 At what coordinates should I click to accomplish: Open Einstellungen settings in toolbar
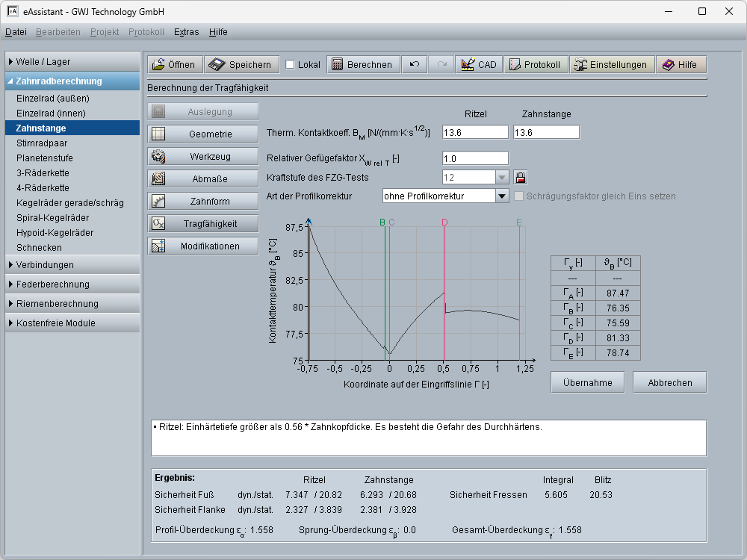pyautogui.click(x=610, y=65)
